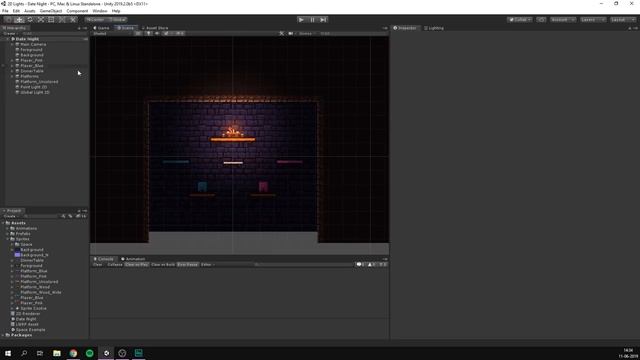Toggle Console info messages counter
Viewport: 640px width, 360px height.
[360, 264]
